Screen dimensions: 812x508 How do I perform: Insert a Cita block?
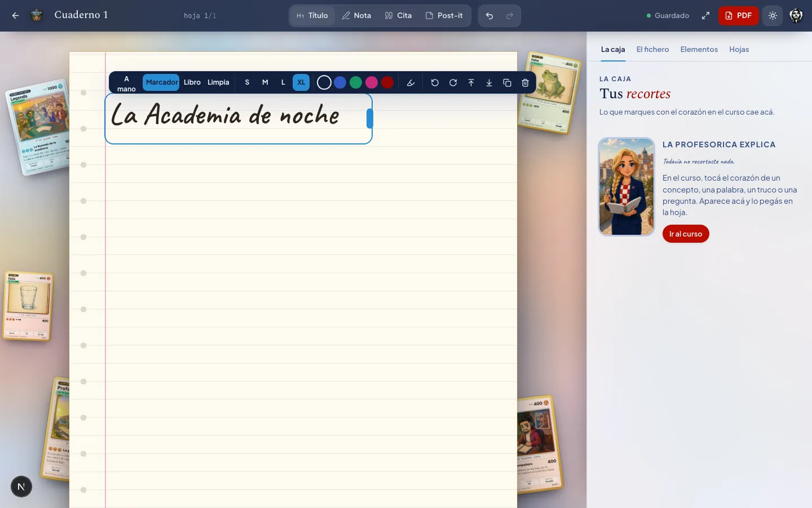pyautogui.click(x=398, y=16)
